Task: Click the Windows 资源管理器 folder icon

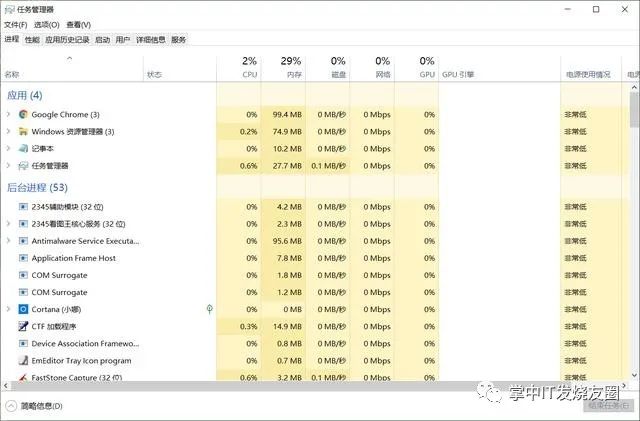Action: [23, 131]
